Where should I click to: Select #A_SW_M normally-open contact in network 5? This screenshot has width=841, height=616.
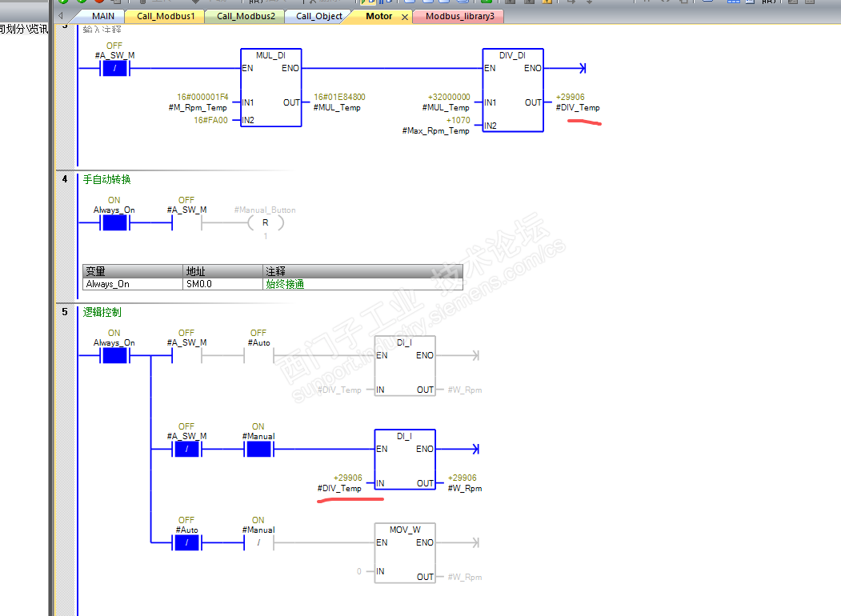tap(186, 355)
